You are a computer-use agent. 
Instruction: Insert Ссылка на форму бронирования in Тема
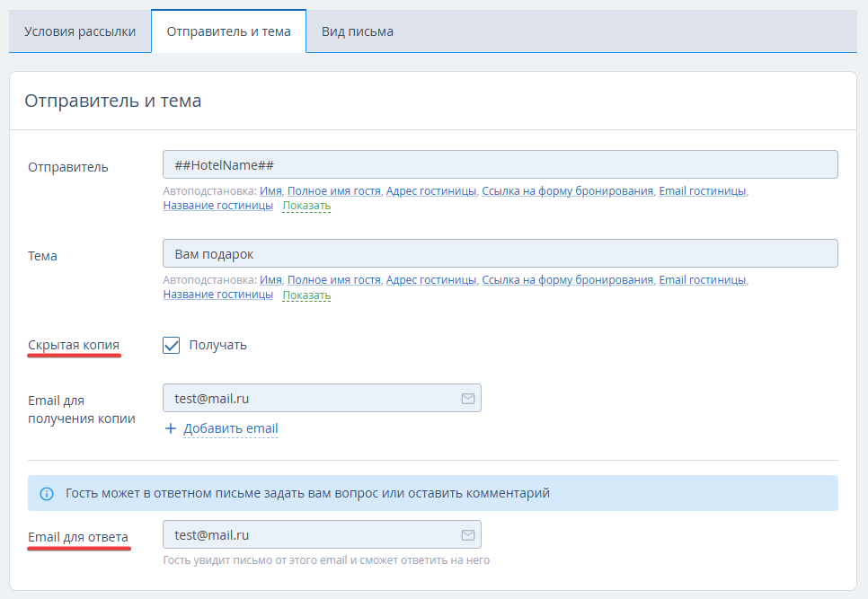point(567,280)
